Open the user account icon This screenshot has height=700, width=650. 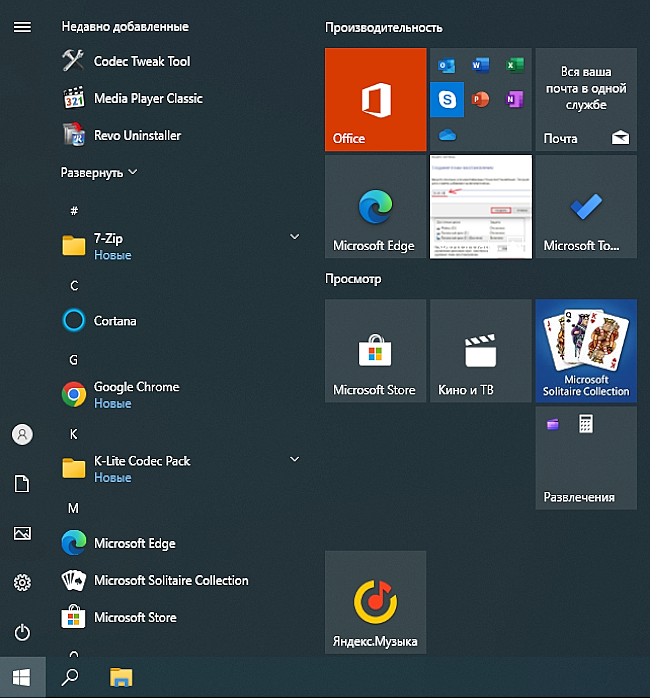point(22,434)
